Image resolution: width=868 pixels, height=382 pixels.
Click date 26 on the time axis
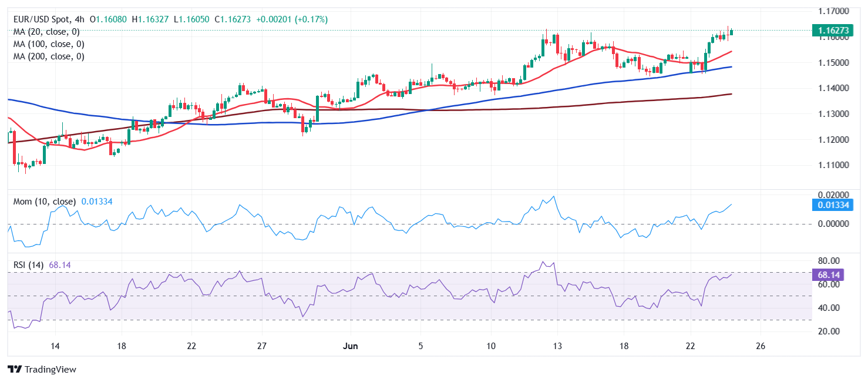coord(761,346)
